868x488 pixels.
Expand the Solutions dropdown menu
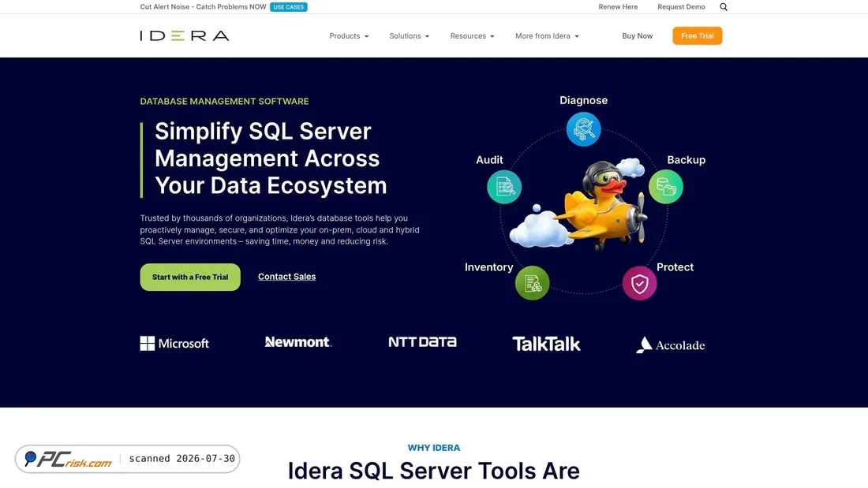coord(409,36)
